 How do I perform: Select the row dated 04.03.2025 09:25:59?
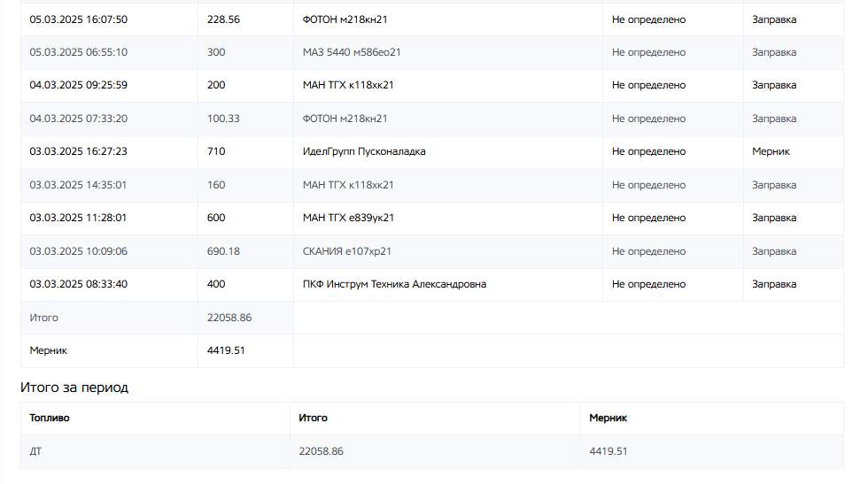[78, 86]
